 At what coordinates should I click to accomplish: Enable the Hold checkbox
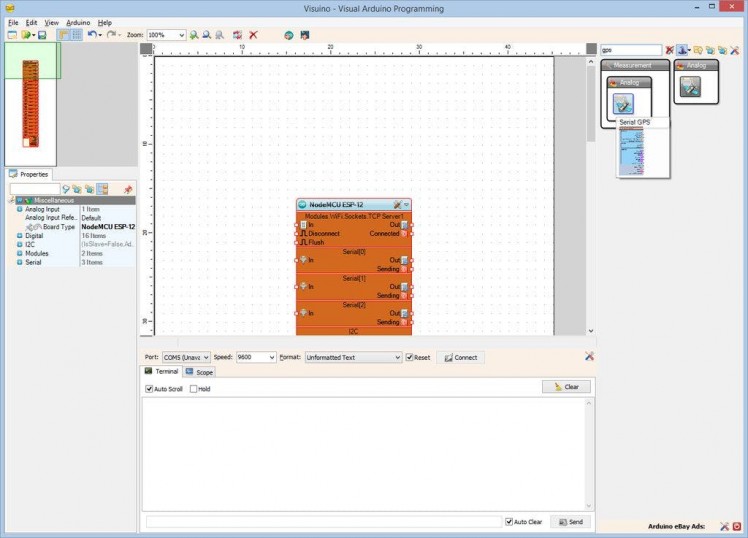[194, 389]
